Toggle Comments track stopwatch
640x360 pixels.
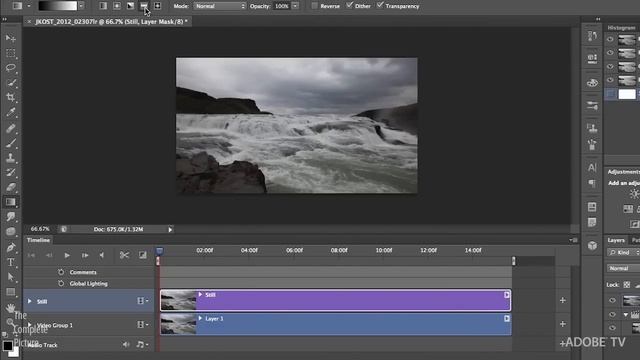[x=61, y=272]
